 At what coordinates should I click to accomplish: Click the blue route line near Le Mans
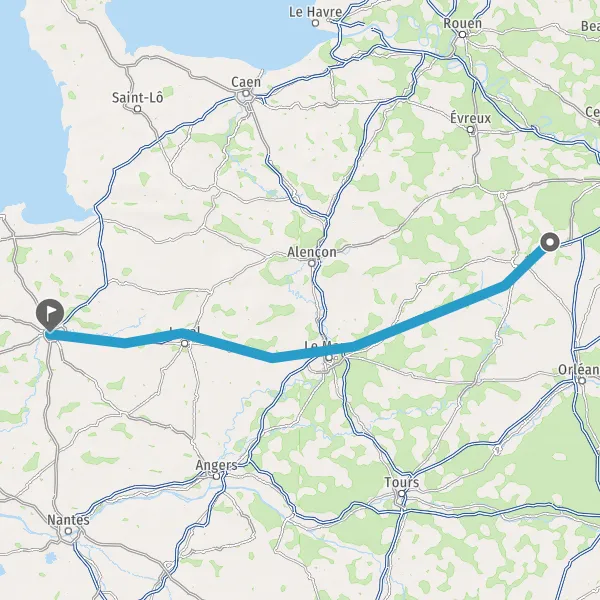[x=306, y=354]
